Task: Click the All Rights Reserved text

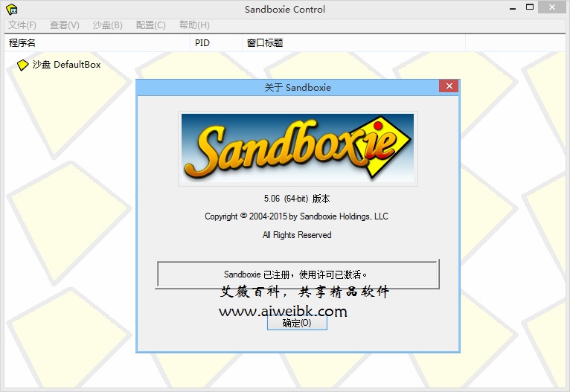Action: [x=297, y=235]
